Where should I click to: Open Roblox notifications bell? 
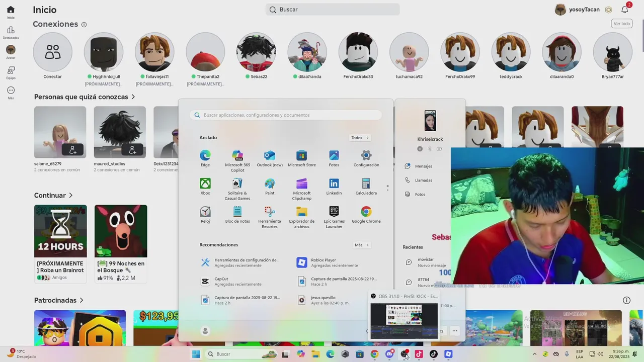coord(625,10)
